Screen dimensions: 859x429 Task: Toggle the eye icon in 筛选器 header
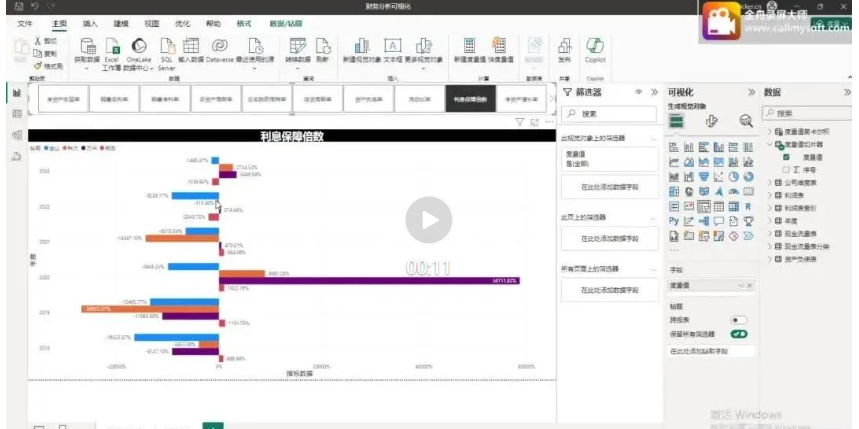click(638, 93)
